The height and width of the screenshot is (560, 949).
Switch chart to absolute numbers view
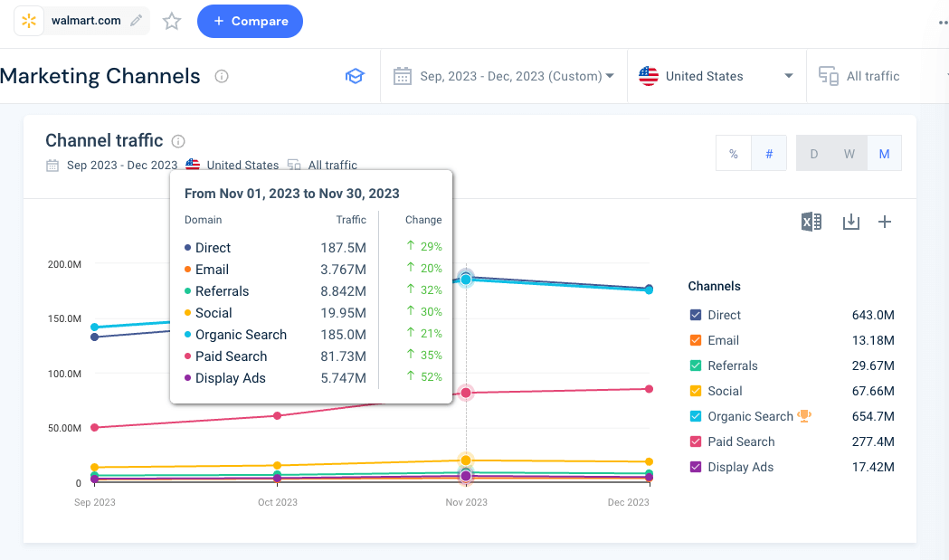coord(769,154)
